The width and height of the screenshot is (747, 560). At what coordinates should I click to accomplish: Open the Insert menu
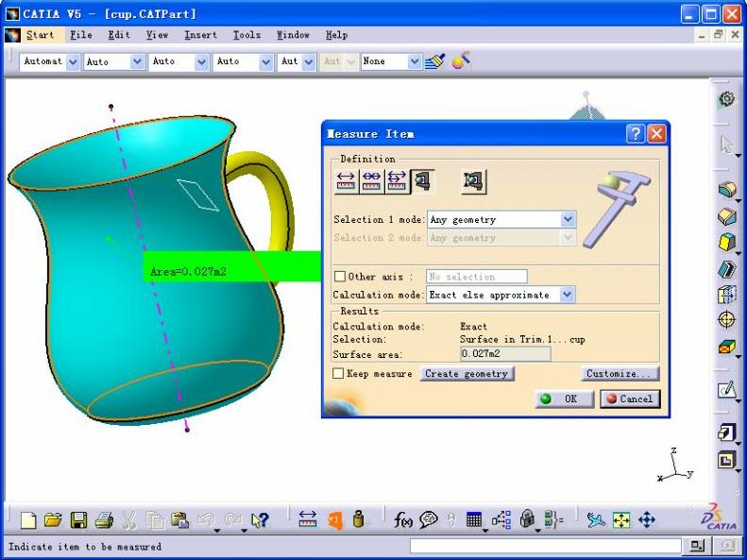200,35
